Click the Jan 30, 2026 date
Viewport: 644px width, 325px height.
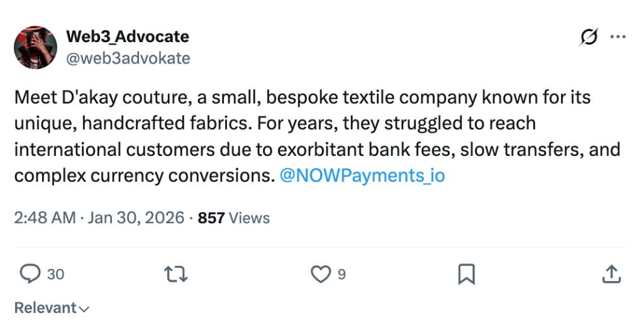coord(136,218)
